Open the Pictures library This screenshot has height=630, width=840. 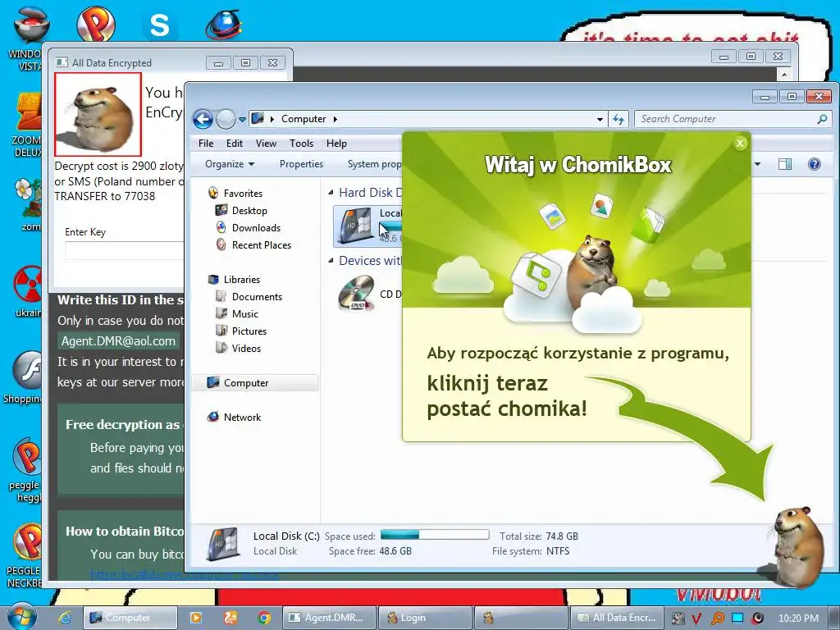(249, 331)
